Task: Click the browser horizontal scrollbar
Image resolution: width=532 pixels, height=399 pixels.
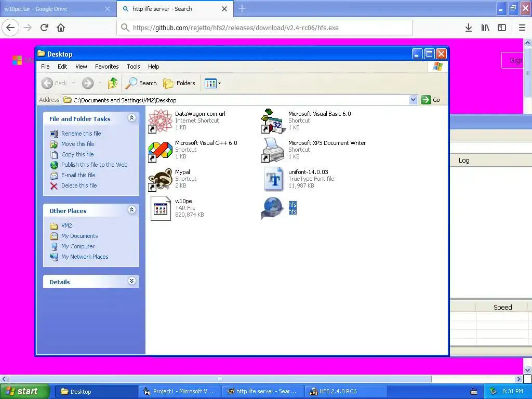Action: 220,379
